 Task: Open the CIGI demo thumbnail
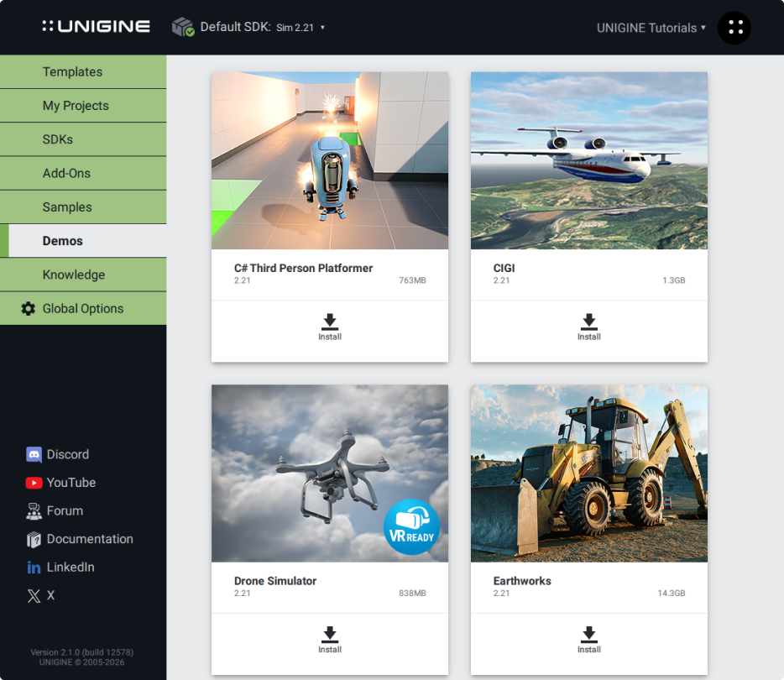point(589,160)
